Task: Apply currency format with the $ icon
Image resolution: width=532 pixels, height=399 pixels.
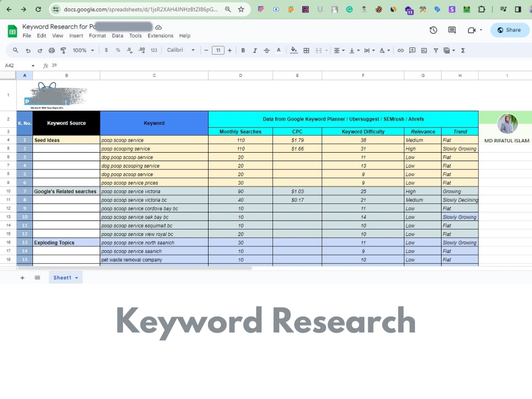Action: pyautogui.click(x=106, y=50)
